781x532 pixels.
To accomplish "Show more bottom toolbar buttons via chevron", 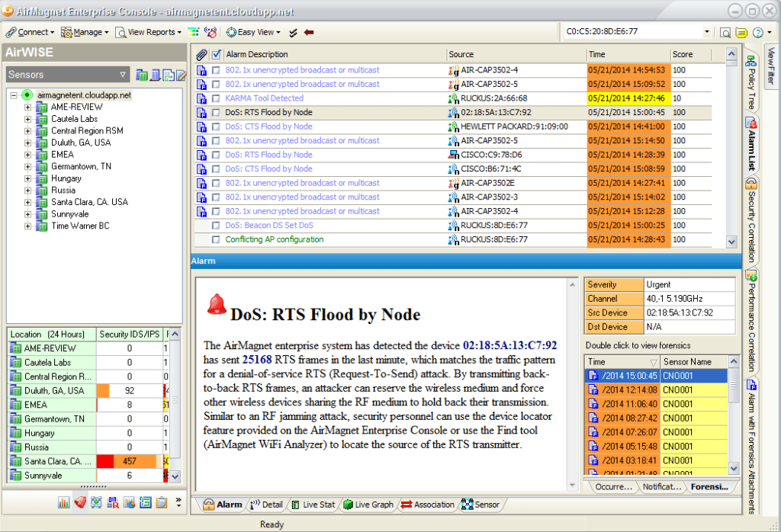I will (178, 502).
